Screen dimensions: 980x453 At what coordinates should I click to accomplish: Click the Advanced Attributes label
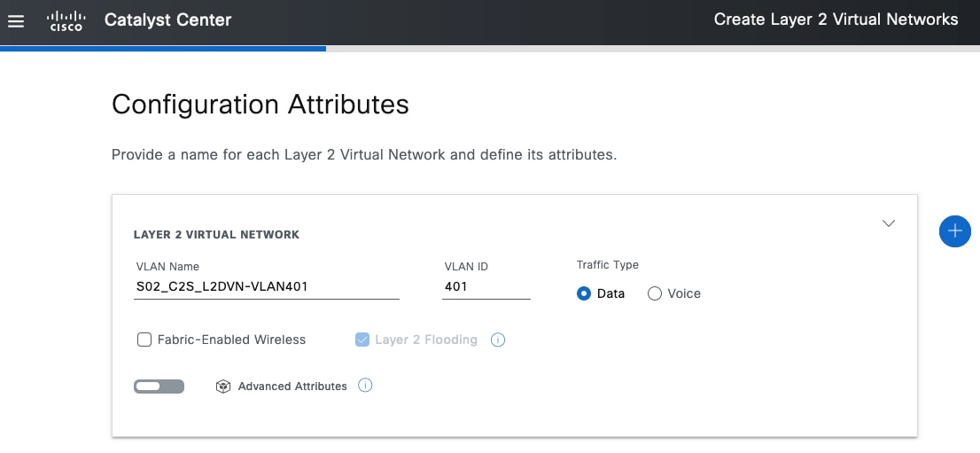point(292,387)
